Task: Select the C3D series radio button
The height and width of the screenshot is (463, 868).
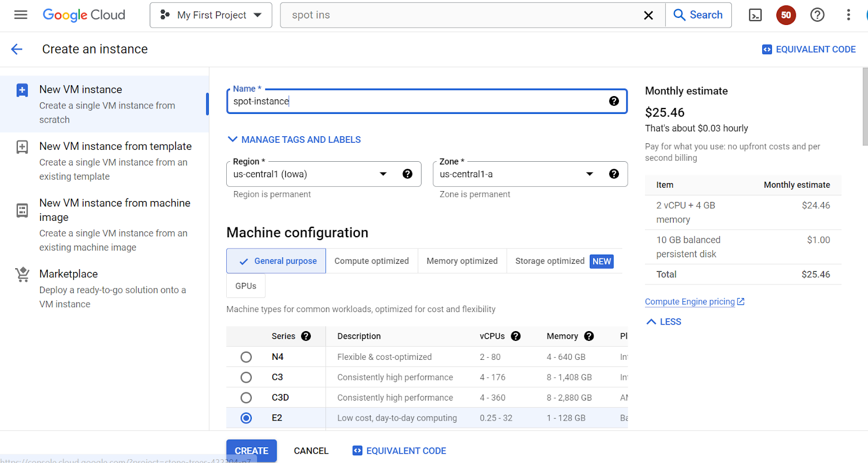Action: coord(246,398)
